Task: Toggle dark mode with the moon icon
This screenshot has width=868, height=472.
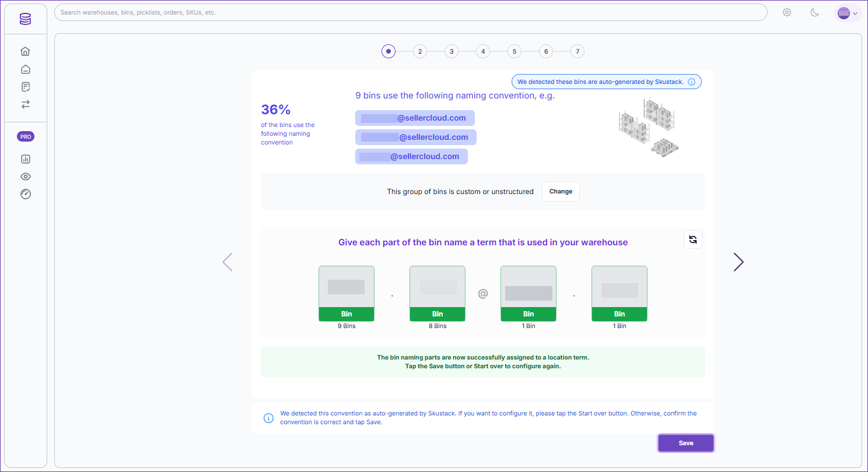Action: (815, 12)
